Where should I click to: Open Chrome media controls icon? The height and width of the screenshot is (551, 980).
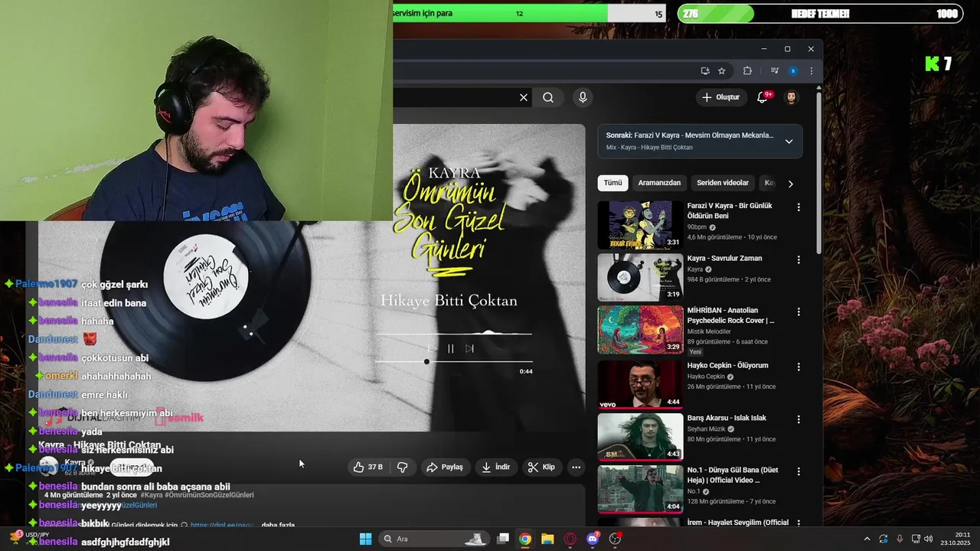[775, 71]
